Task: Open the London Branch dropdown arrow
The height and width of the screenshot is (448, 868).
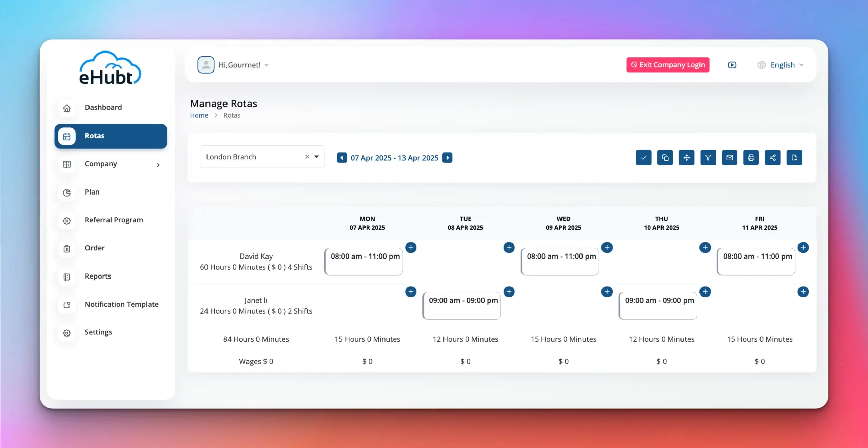Action: [x=317, y=157]
